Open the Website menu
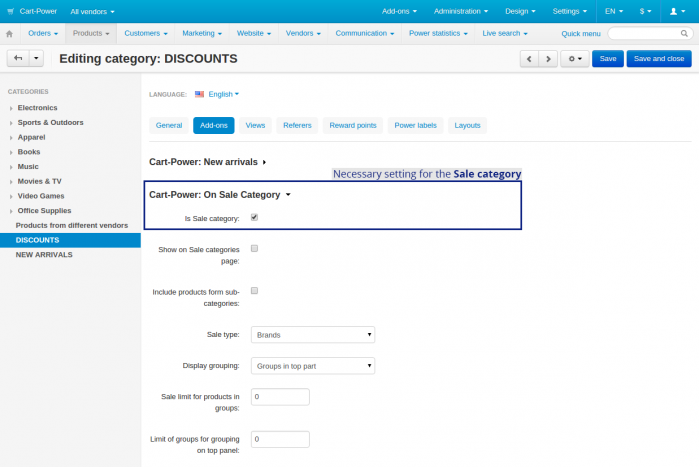This screenshot has height=467, width=700. pyautogui.click(x=254, y=33)
